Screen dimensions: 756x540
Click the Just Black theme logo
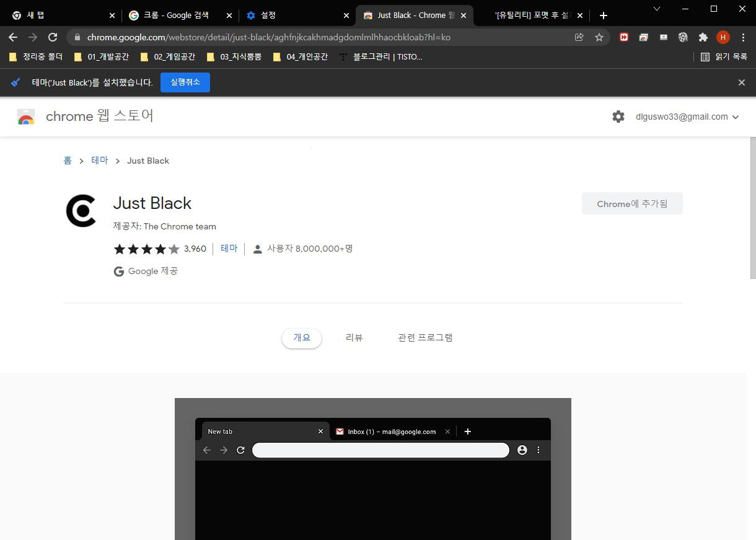click(81, 211)
